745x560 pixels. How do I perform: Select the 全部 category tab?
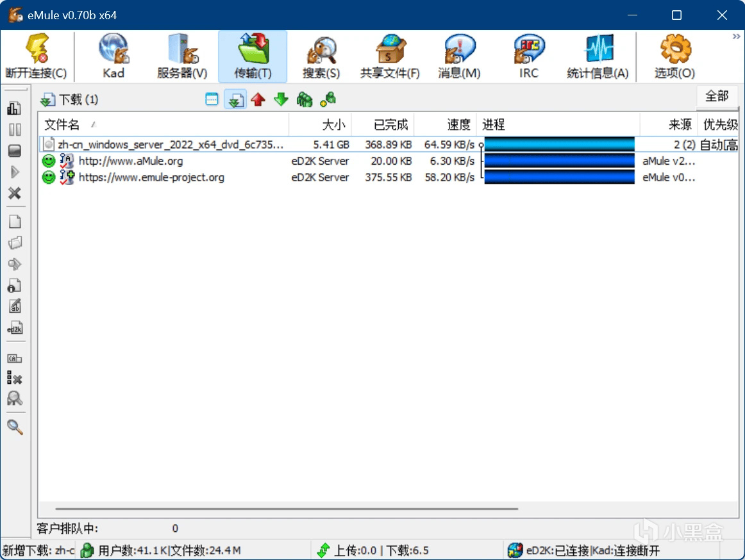click(717, 96)
